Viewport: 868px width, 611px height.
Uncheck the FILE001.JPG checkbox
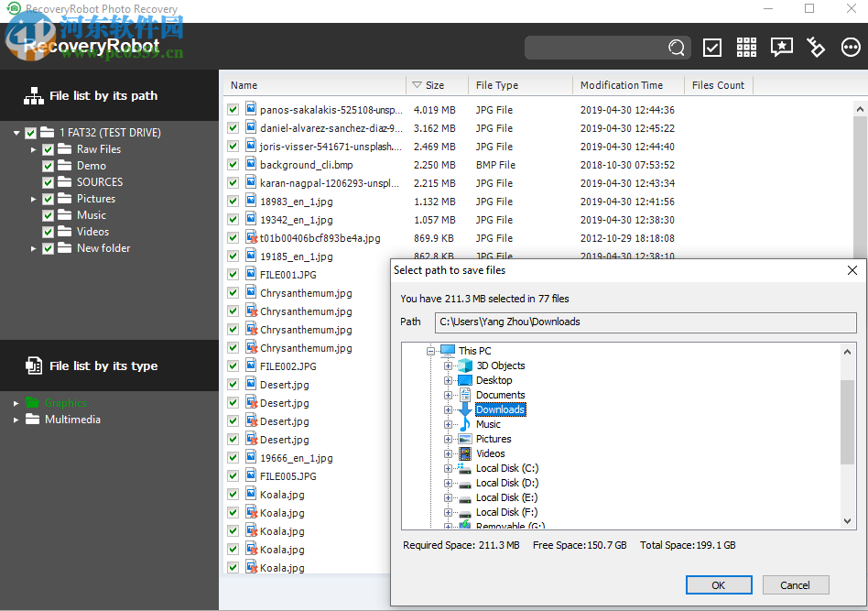(x=233, y=274)
